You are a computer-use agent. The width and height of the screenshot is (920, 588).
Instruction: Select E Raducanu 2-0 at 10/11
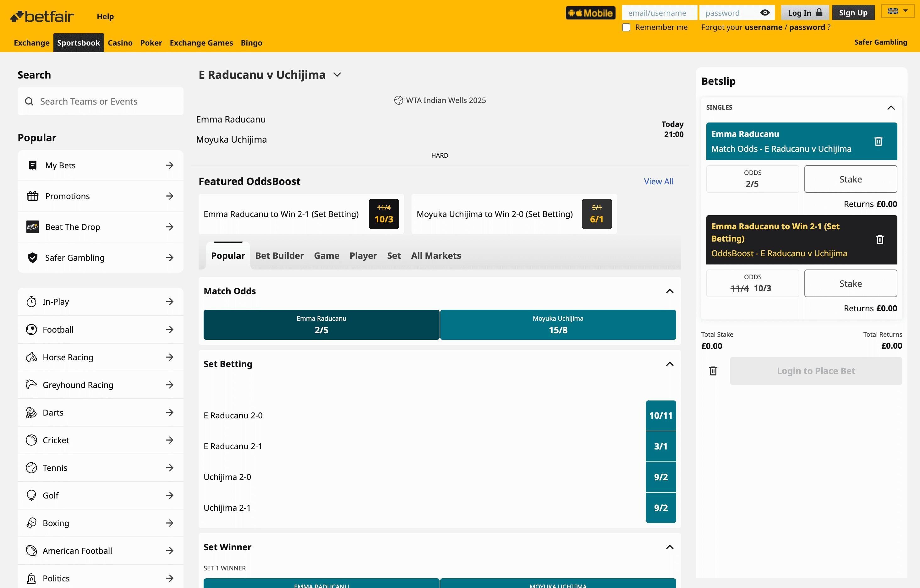click(x=660, y=416)
